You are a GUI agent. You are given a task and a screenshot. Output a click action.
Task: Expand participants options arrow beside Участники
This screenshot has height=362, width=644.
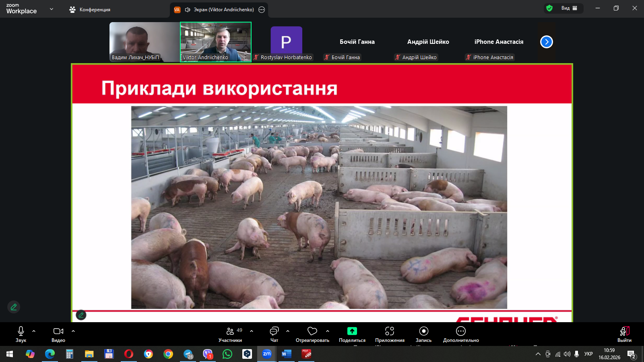252,331
